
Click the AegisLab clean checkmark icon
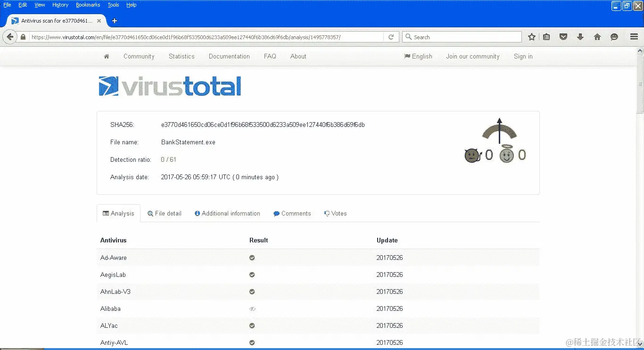click(252, 275)
